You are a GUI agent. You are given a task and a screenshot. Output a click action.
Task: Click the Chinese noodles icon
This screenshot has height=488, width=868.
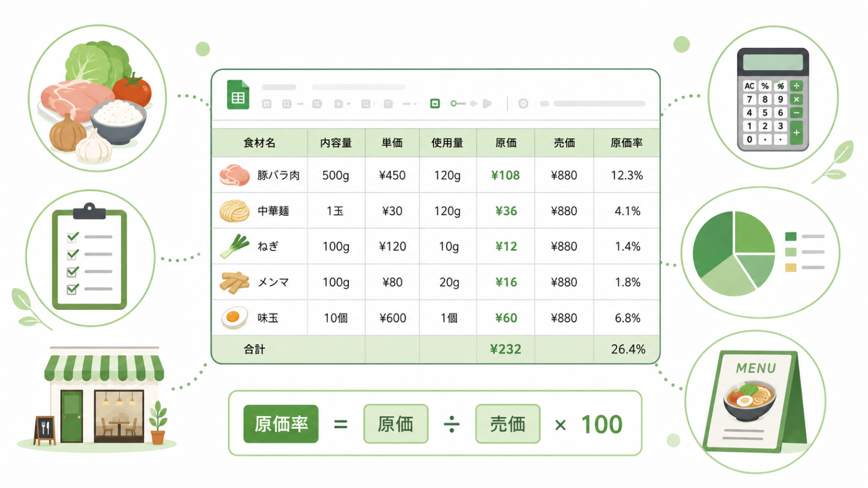pyautogui.click(x=234, y=211)
